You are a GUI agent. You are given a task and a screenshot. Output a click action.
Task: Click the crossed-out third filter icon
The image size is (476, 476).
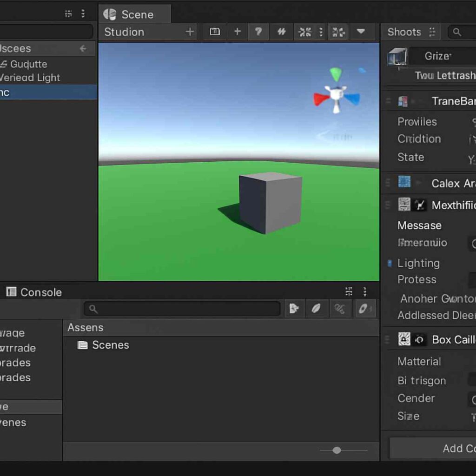340,309
